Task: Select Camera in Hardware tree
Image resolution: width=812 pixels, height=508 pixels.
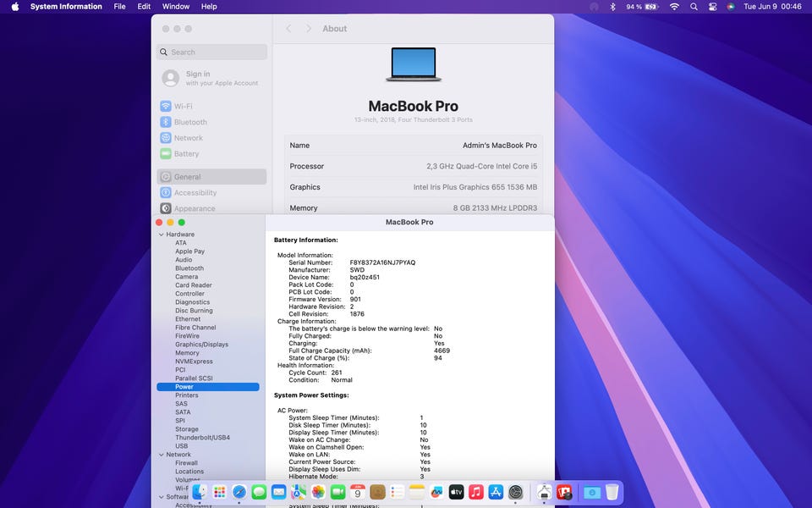Action: point(186,277)
